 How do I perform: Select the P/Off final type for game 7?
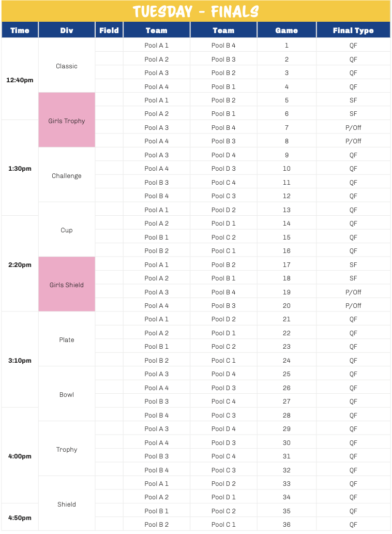tap(353, 127)
